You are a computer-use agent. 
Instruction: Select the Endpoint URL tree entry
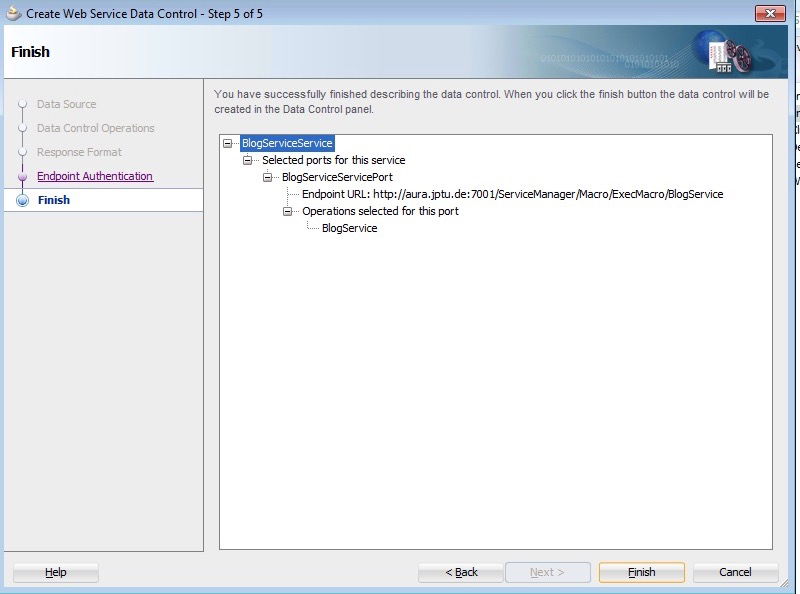tap(512, 194)
